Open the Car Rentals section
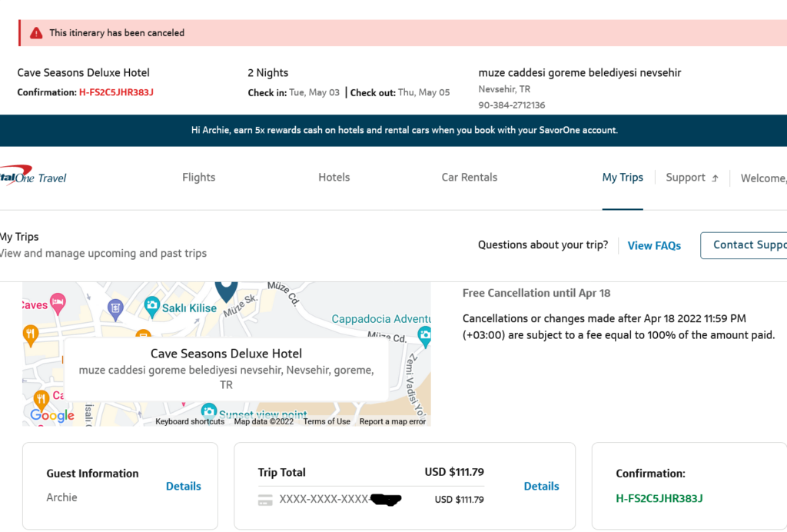This screenshot has height=532, width=787. 469,177
